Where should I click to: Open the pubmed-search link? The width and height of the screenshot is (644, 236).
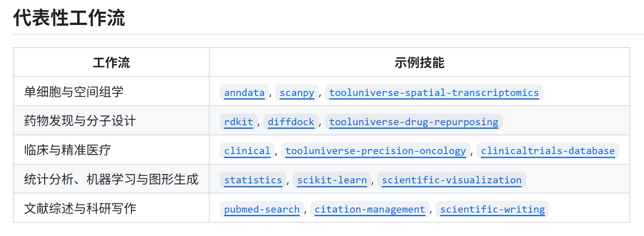[262, 209]
